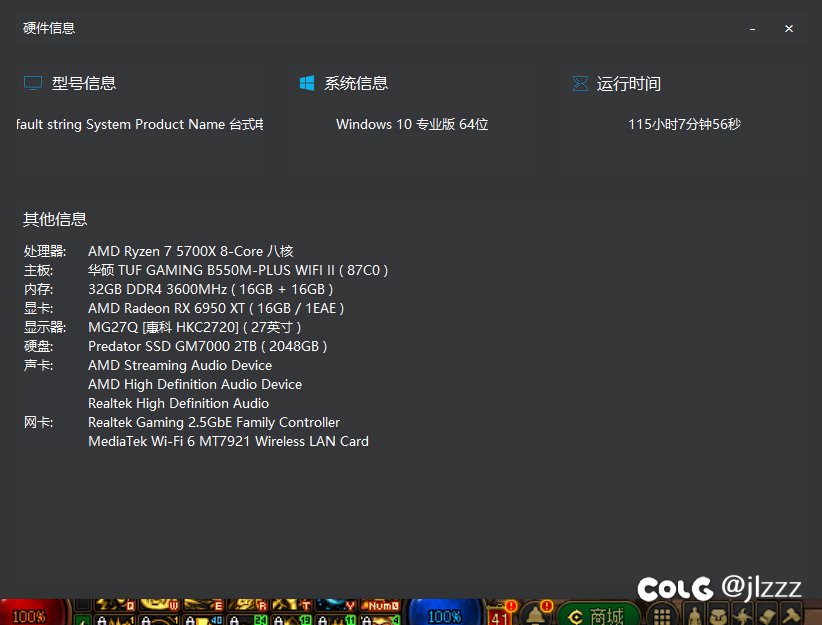The image size is (822, 625).
Task: Click the 内存 label
Action: click(38, 289)
